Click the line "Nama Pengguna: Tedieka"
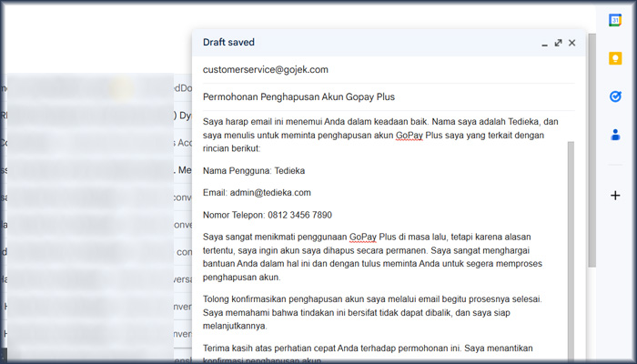This screenshot has width=637, height=364. [254, 171]
